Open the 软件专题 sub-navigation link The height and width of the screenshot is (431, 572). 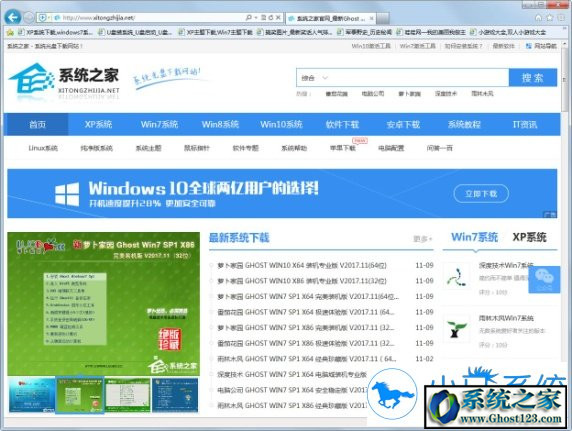[246, 148]
